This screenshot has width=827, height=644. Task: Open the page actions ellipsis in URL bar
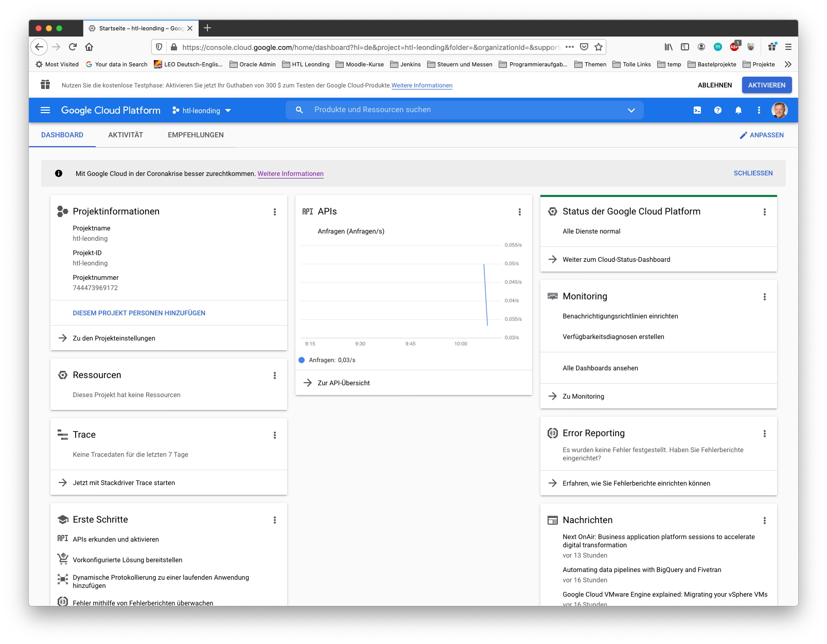[x=570, y=47]
